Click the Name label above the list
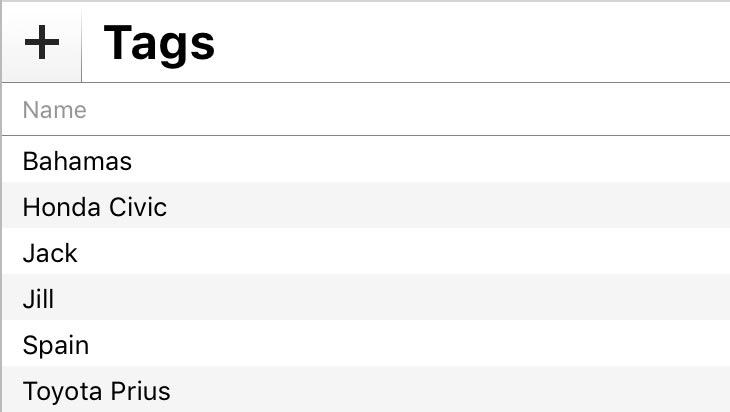The height and width of the screenshot is (412, 730). coord(55,110)
